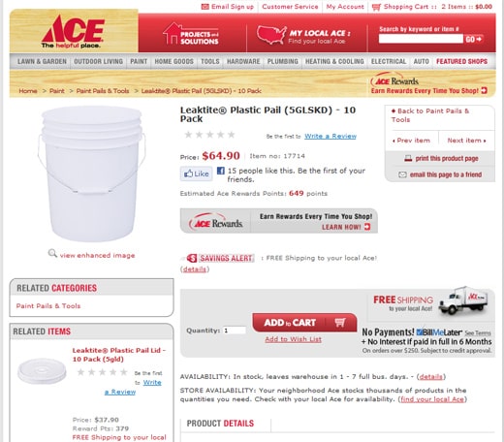
Task: Click the magnifier view enhanced image icon
Action: pyautogui.click(x=52, y=253)
